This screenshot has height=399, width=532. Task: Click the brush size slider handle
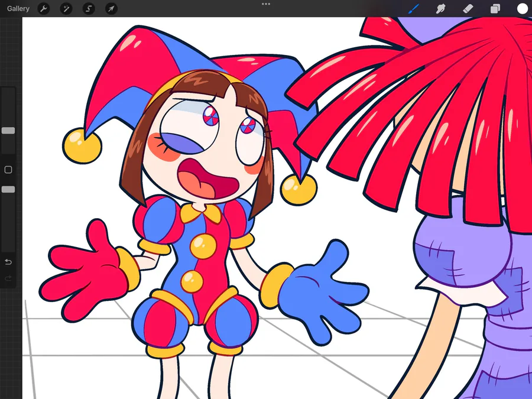(8, 131)
